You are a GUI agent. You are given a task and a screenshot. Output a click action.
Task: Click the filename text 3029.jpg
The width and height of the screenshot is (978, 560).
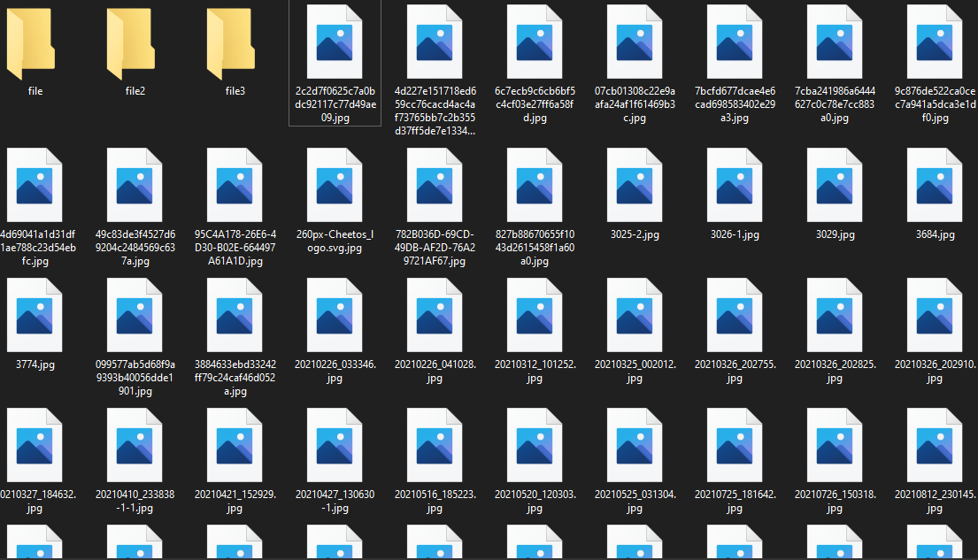click(x=835, y=234)
